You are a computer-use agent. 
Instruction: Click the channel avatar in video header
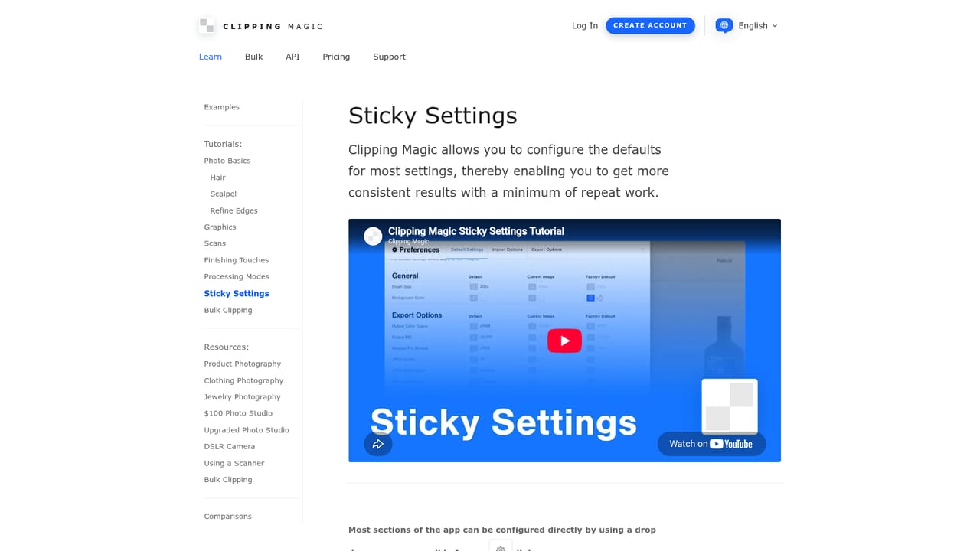click(373, 236)
